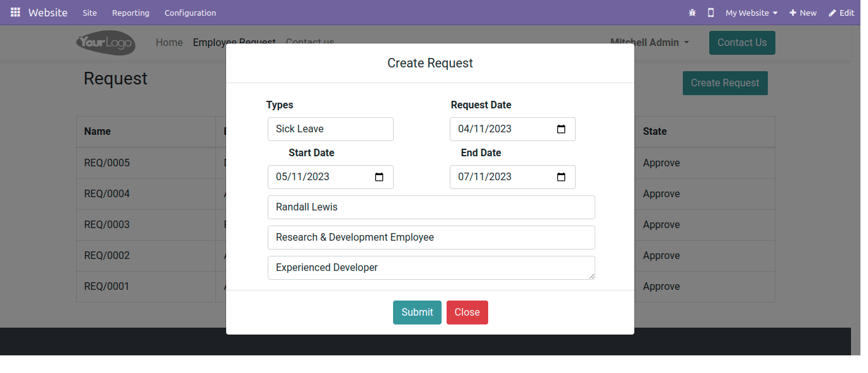Image resolution: width=868 pixels, height=373 pixels.
Task: Open calendar picker for End Date
Action: pos(561,177)
